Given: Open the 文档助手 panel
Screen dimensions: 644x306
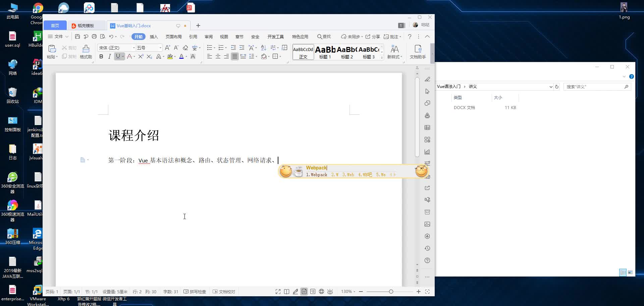Looking at the screenshot, I should (418, 52).
